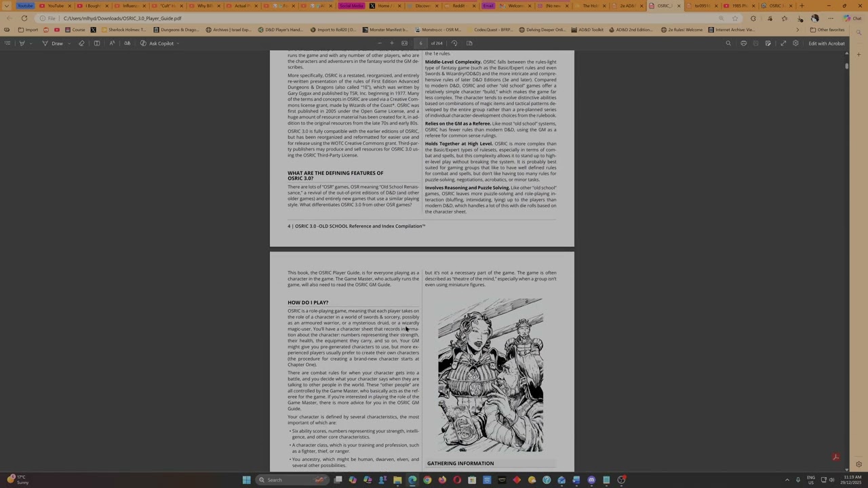This screenshot has height=488, width=868.
Task: Click the GATHERING INFORMATION heading
Action: [x=460, y=464]
